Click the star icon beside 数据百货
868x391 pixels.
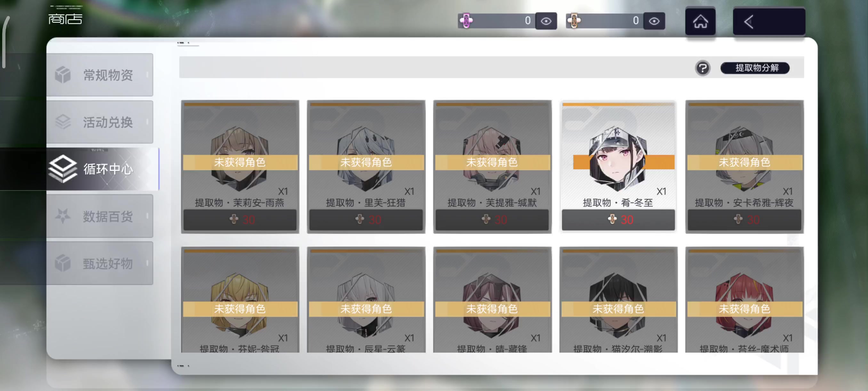(x=63, y=216)
